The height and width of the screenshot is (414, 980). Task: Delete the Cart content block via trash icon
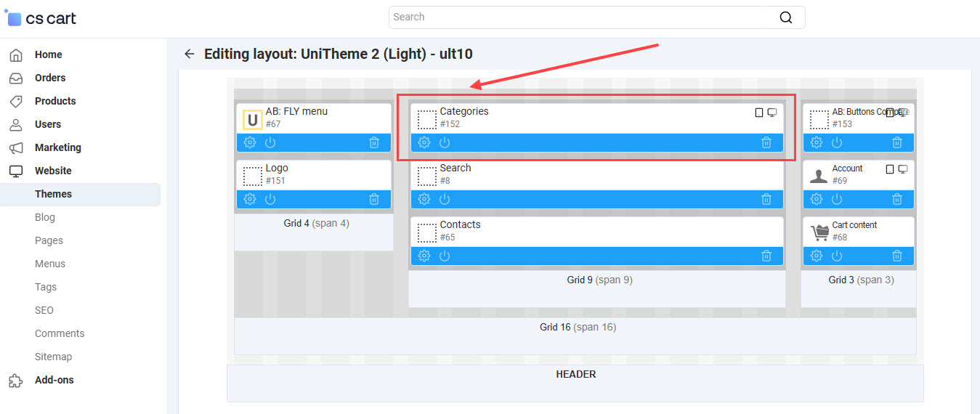point(897,256)
